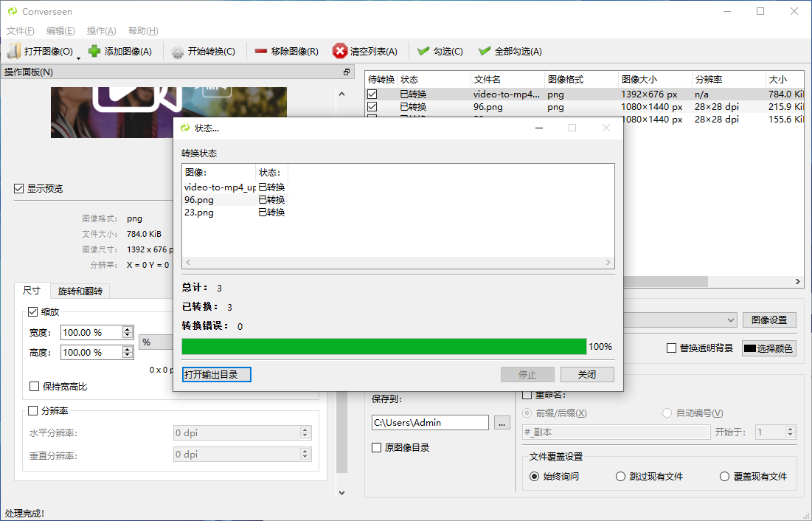Click the Save To path input field
812x521 pixels.
pyautogui.click(x=430, y=423)
